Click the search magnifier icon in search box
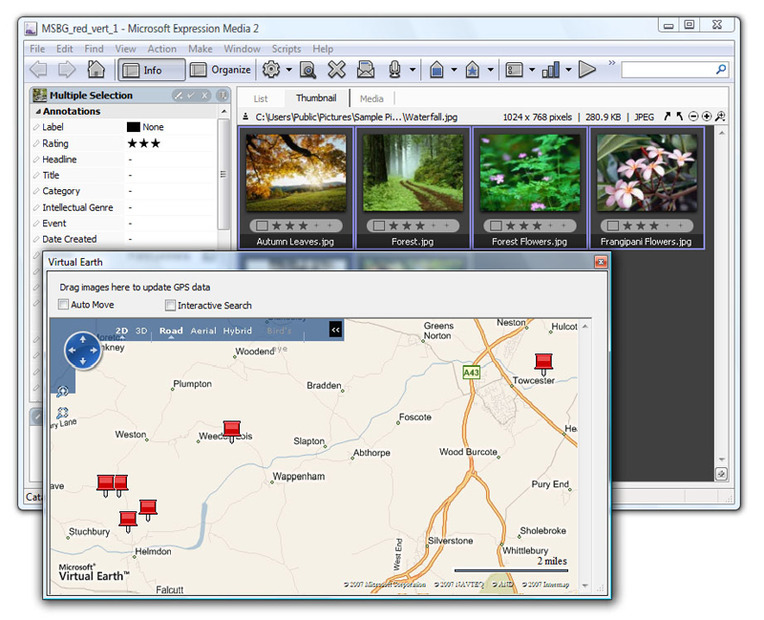The height and width of the screenshot is (620, 764). 721,70
